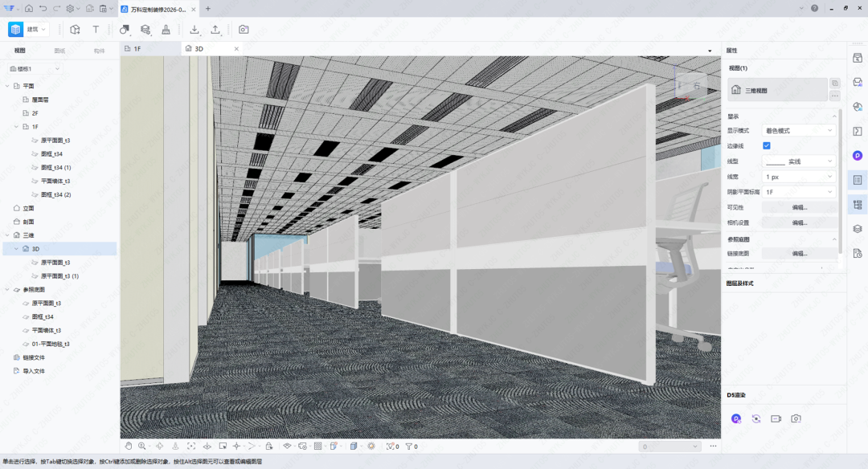Click the D5 render video camera icon
This screenshot has height=469, width=868.
coord(776,418)
